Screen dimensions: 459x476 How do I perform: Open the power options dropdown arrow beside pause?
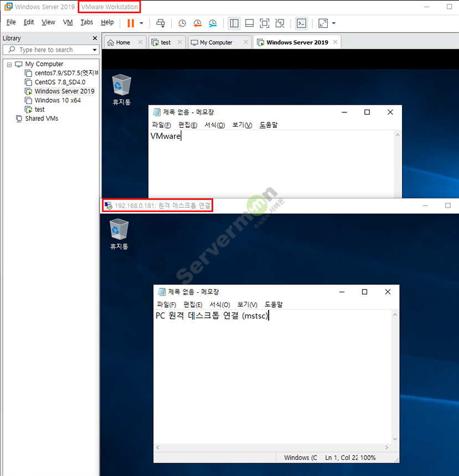[x=141, y=23]
